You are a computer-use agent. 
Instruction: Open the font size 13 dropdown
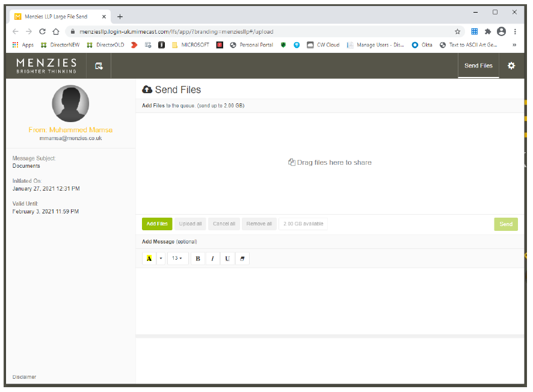pos(177,259)
